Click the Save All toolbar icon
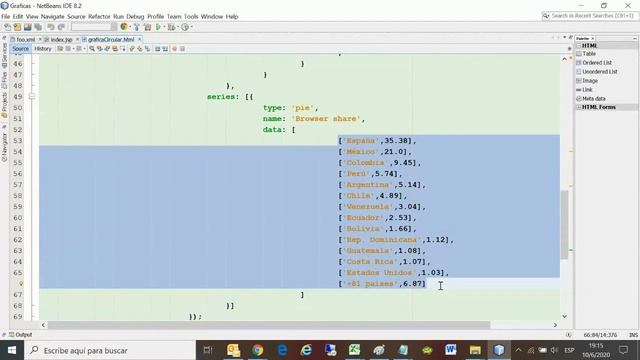 38,27
